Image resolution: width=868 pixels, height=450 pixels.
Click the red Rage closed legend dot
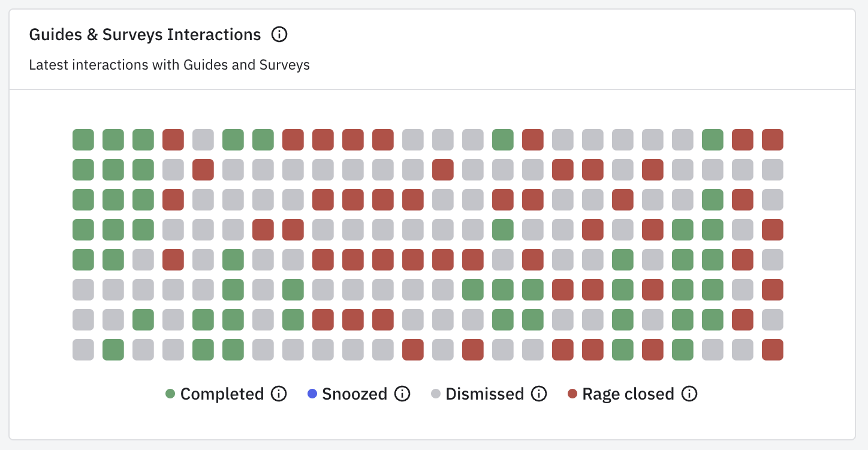point(572,394)
